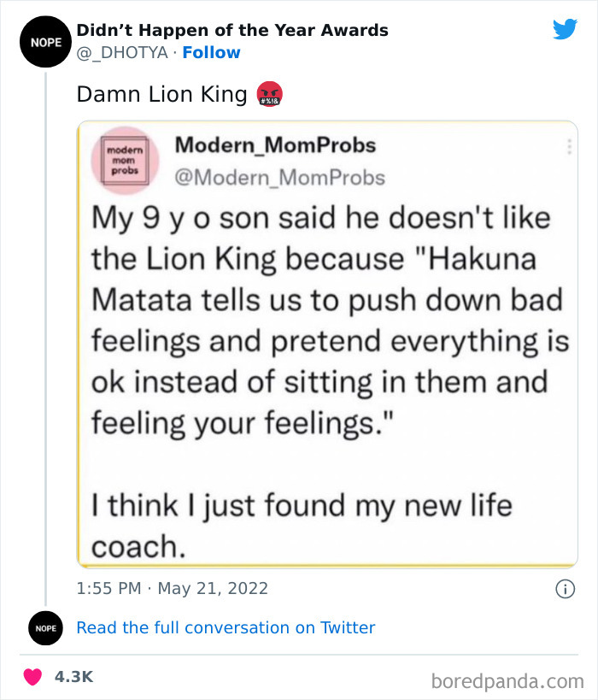Image resolution: width=598 pixels, height=700 pixels.
Task: Open the 1:55 PM May 21, 2022 timestamp
Action: point(173,588)
